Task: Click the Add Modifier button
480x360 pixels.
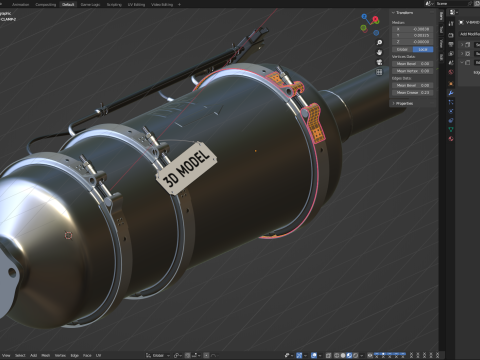Action: [469, 34]
